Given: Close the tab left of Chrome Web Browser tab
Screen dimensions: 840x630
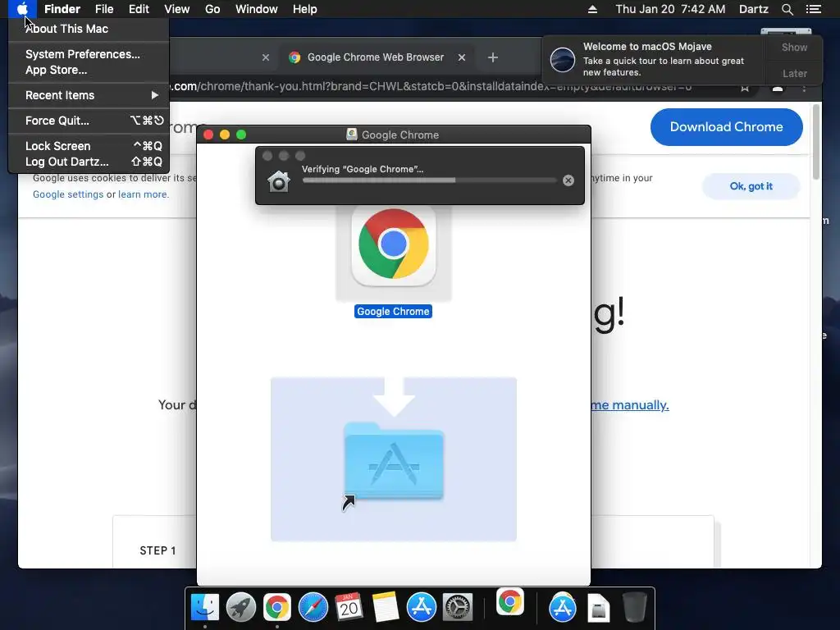Looking at the screenshot, I should [266, 57].
